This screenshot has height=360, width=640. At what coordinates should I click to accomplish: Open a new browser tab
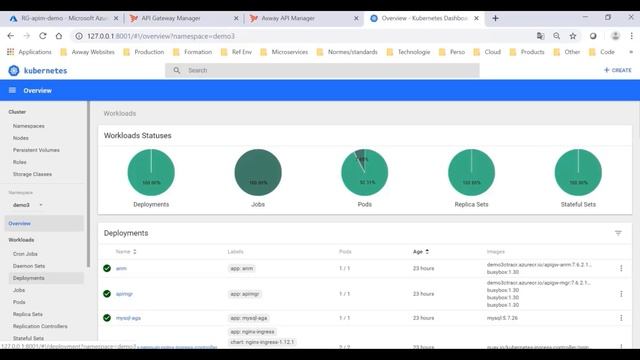[x=495, y=18]
